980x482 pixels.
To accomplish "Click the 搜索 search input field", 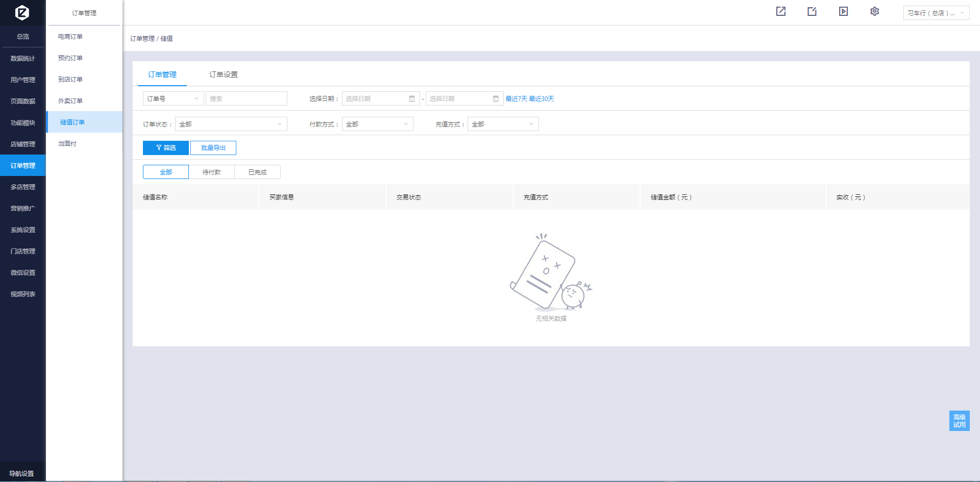I will point(246,98).
